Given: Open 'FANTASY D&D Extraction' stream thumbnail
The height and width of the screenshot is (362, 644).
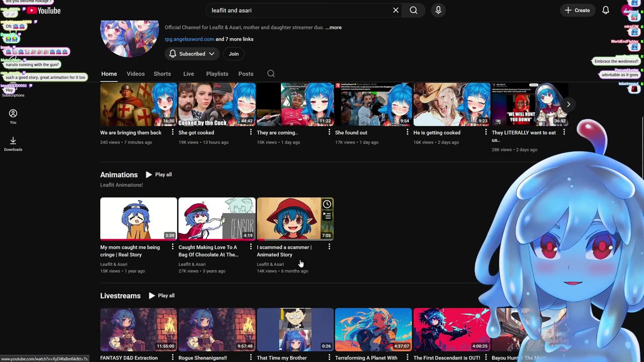Looking at the screenshot, I should click(x=139, y=329).
